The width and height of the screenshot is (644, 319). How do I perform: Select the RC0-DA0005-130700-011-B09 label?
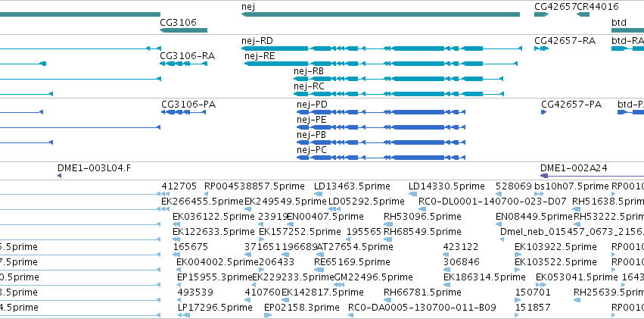pos(422,308)
